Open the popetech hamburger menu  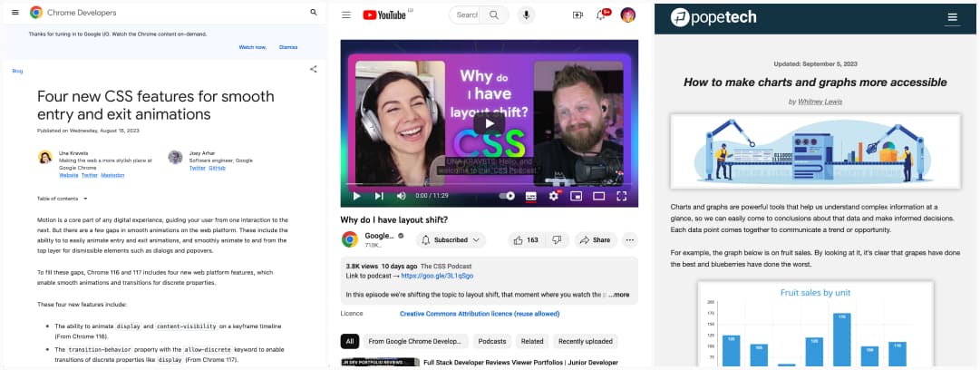tap(952, 17)
